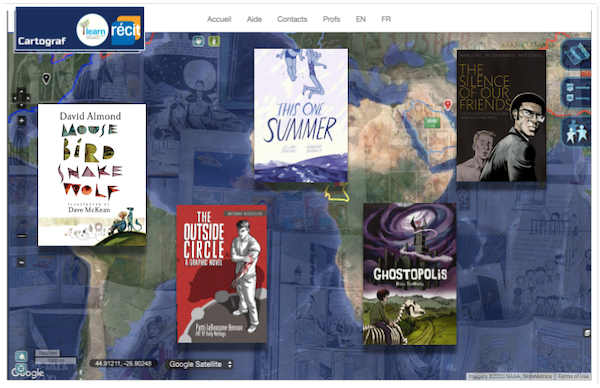Pan the map left with arrow control
The height and width of the screenshot is (388, 600).
(15, 98)
